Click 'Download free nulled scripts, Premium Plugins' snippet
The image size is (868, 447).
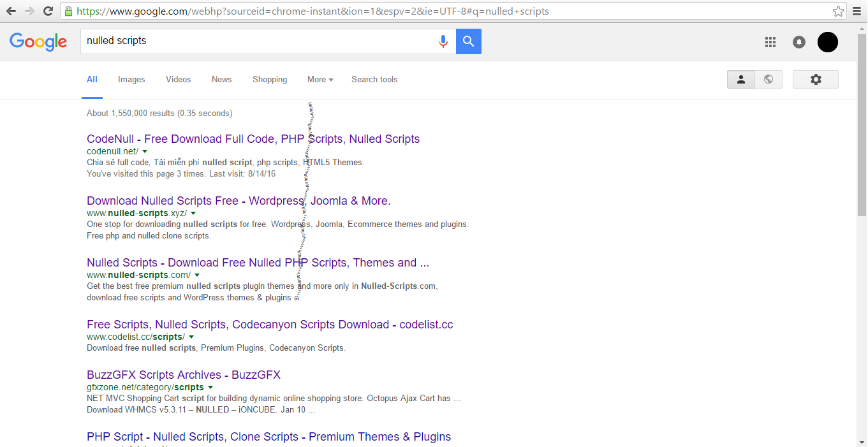pyautogui.click(x=216, y=348)
